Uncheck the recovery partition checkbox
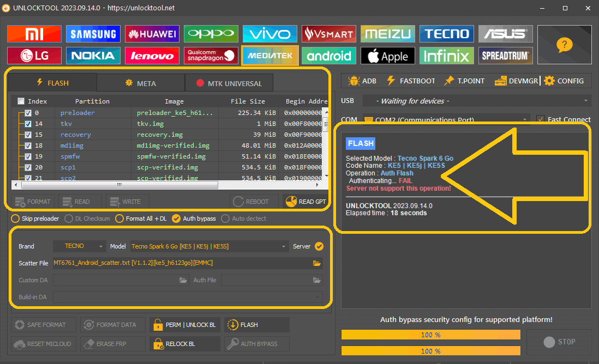 tap(28, 135)
